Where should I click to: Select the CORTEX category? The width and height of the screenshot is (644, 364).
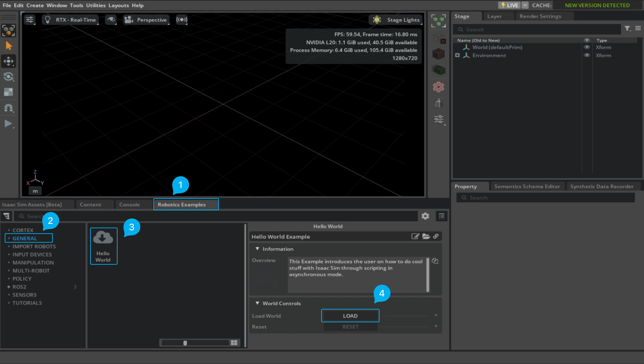tap(23, 230)
